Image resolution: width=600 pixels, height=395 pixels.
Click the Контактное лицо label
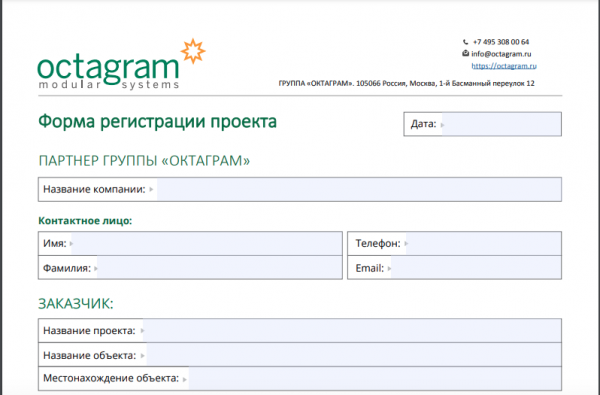click(x=85, y=221)
